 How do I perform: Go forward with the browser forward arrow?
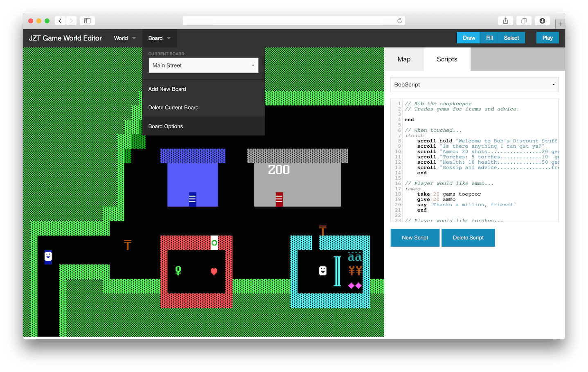[71, 21]
